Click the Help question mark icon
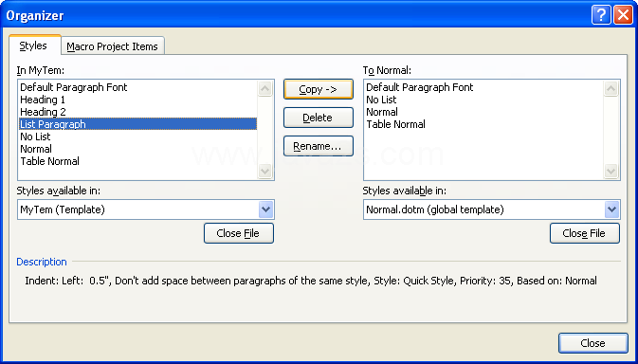 (601, 16)
